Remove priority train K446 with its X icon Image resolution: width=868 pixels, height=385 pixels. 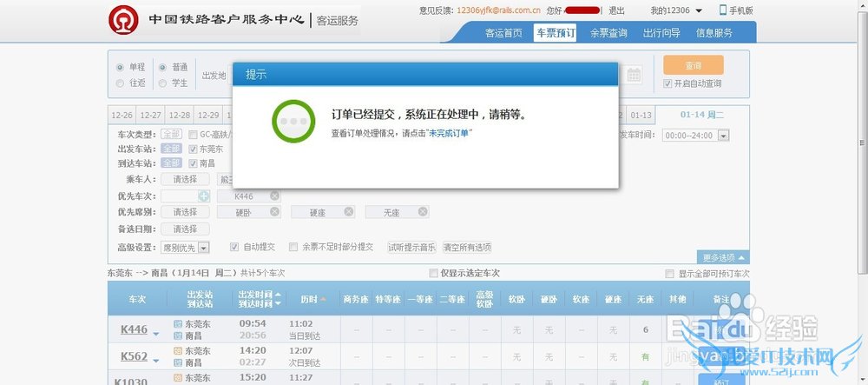point(274,196)
